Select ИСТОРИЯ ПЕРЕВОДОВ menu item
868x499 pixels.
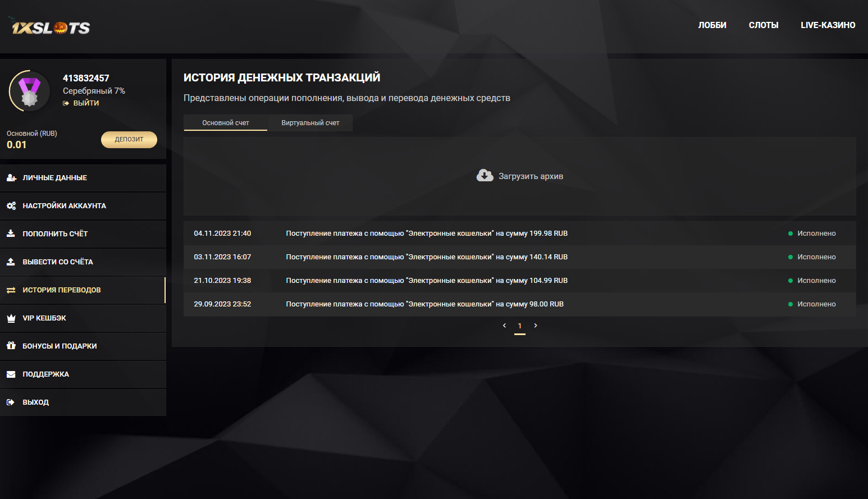click(x=83, y=290)
